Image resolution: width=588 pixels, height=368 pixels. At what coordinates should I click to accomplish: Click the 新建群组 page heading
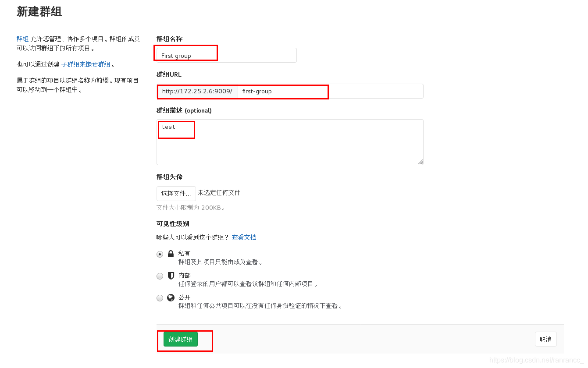pyautogui.click(x=39, y=12)
